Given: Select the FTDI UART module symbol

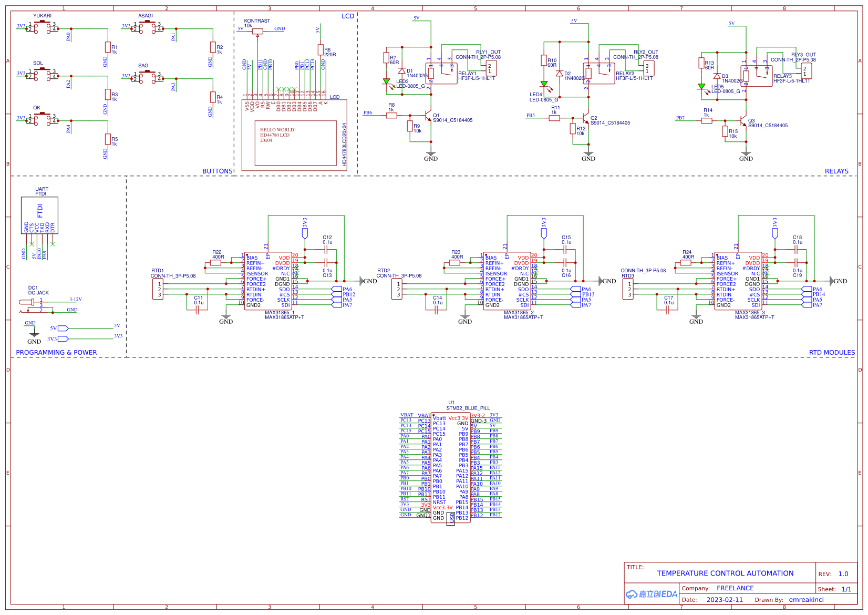Looking at the screenshot, I should tap(40, 216).
